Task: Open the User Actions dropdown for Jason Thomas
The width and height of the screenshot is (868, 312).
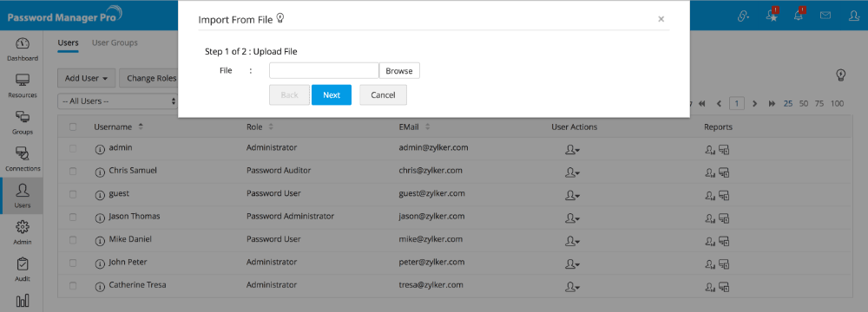Action: pos(572,218)
